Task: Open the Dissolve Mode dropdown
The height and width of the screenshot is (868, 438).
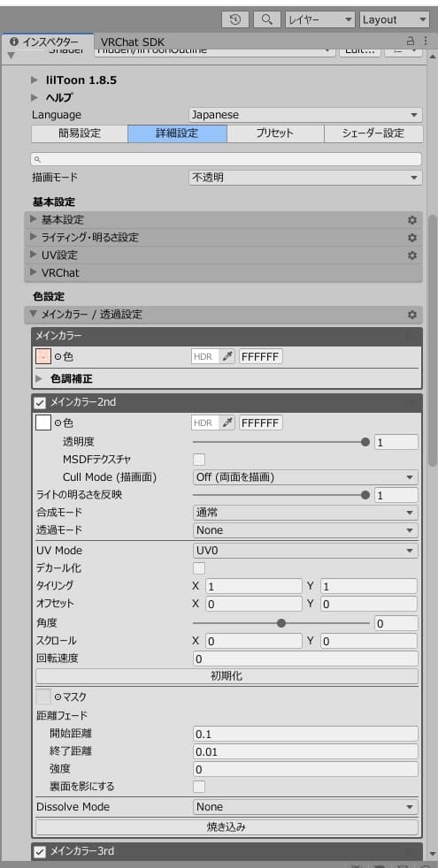Action: [305, 806]
